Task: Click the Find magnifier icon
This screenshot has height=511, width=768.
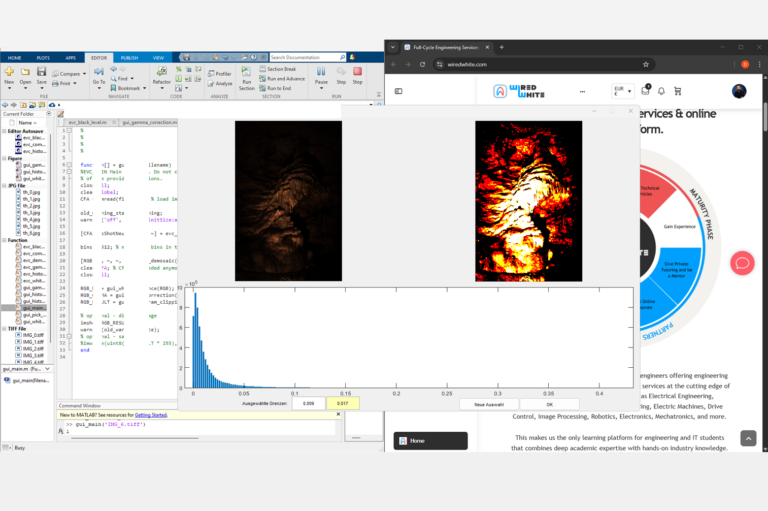Action: 114,78
